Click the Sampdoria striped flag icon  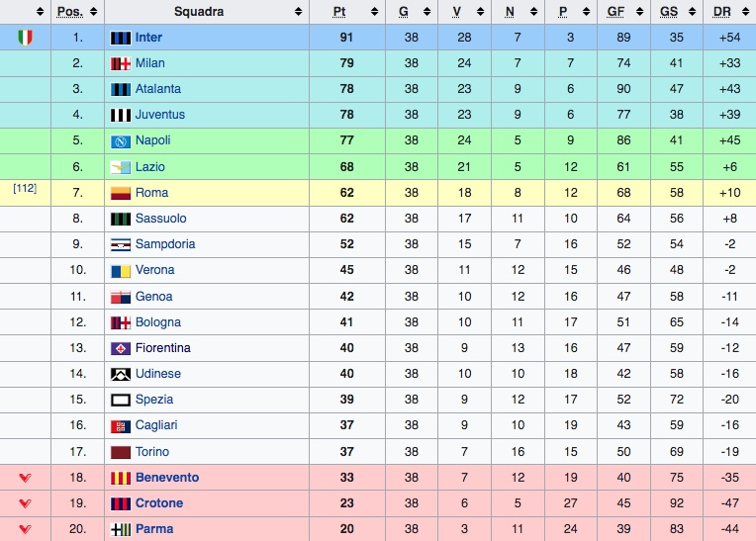click(121, 244)
